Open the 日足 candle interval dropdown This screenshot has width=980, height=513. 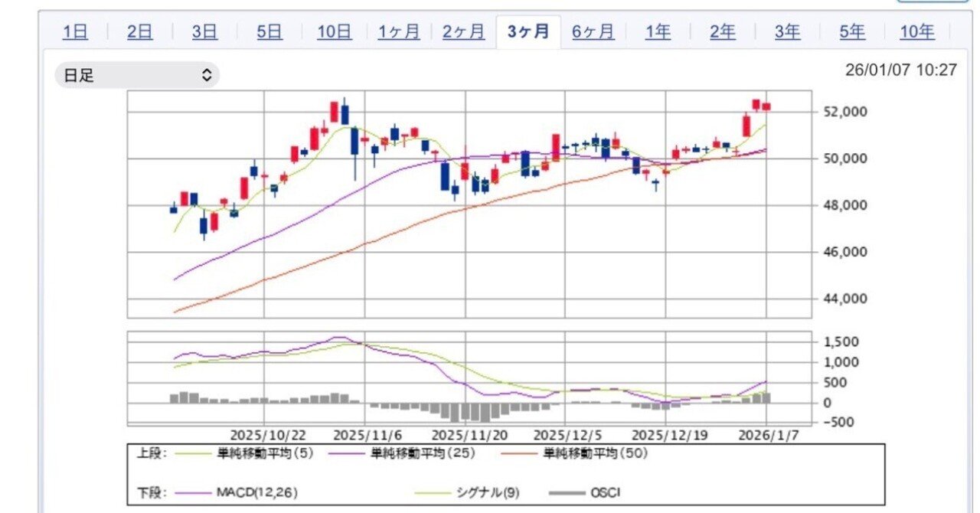[x=137, y=75]
